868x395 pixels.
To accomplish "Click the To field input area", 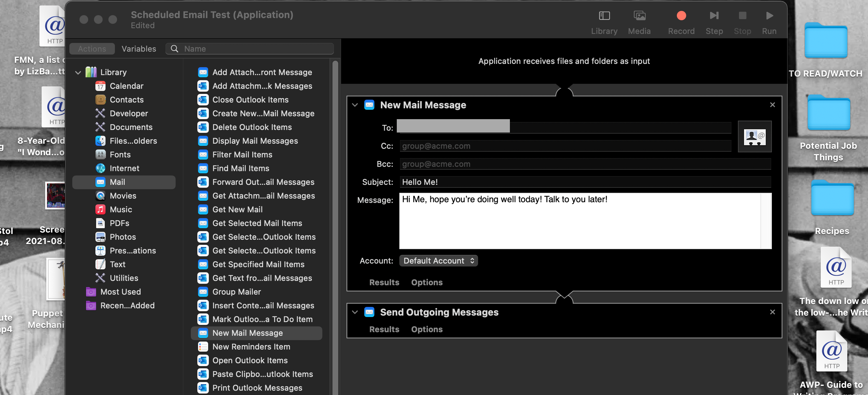I will pos(454,127).
